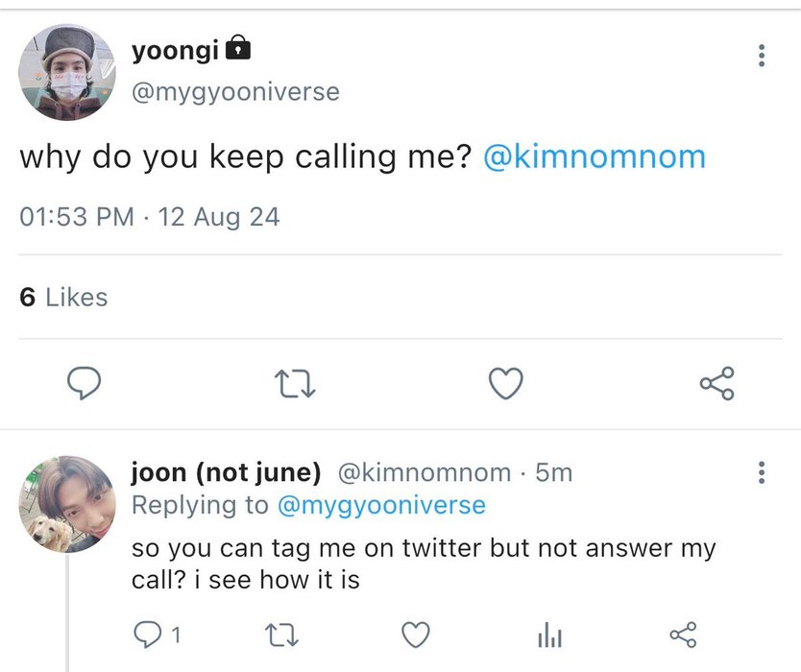Open the three-dot menu on joon's reply
The image size is (801, 672).
(762, 472)
